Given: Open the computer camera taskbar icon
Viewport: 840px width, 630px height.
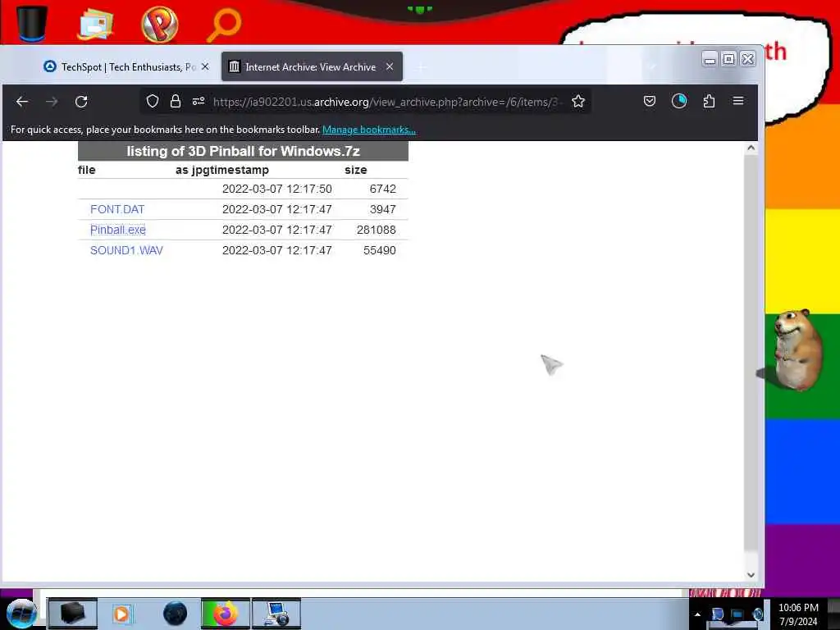Looking at the screenshot, I should [x=276, y=614].
